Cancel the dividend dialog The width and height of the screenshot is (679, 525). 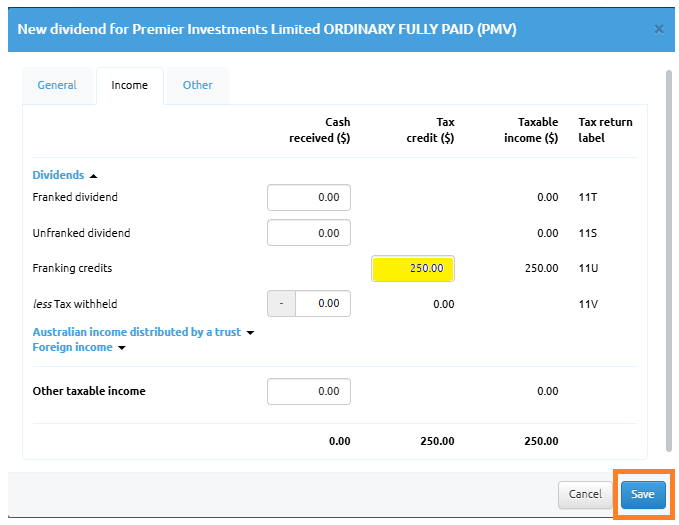point(585,494)
